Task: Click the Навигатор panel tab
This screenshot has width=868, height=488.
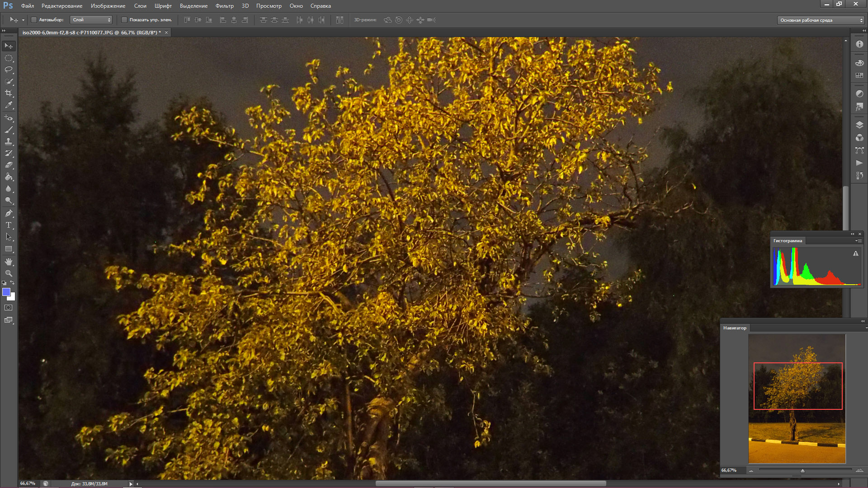Action: 735,328
